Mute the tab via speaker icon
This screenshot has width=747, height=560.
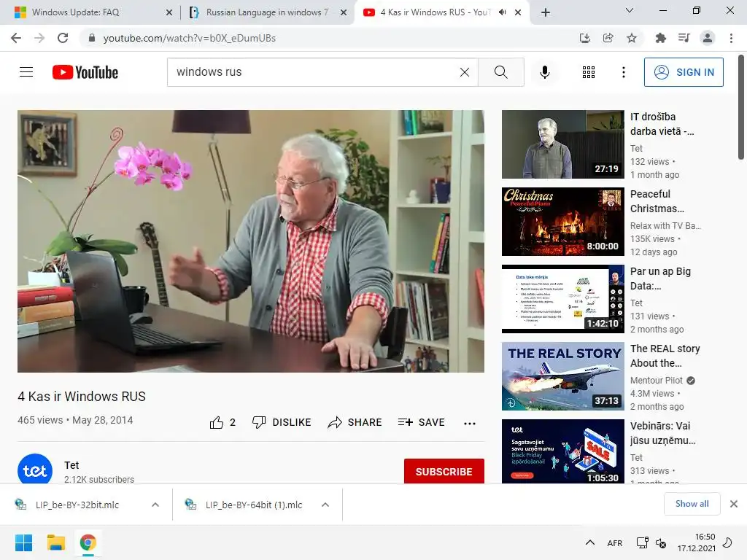coord(502,12)
